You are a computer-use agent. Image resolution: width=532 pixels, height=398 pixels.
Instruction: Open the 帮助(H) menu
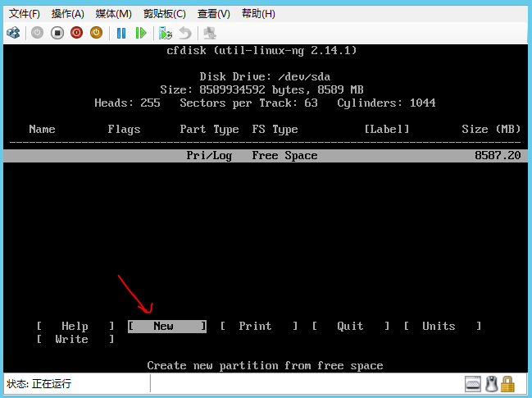pyautogui.click(x=258, y=14)
